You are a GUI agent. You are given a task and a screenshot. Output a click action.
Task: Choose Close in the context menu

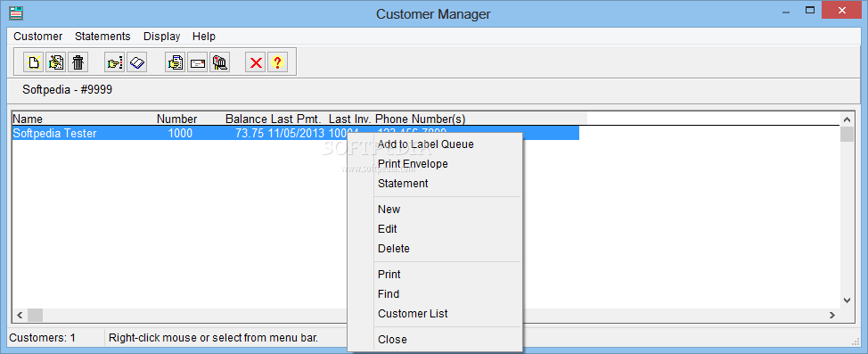pyautogui.click(x=435, y=340)
